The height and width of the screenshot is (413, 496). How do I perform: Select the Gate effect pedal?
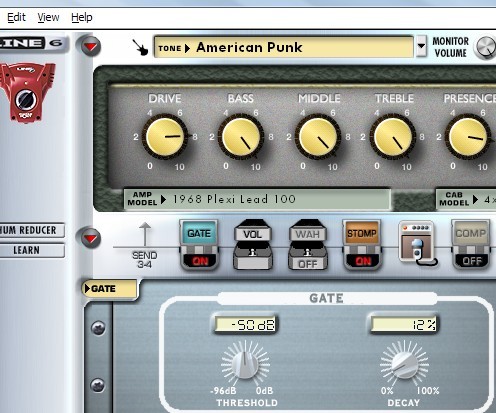199,233
